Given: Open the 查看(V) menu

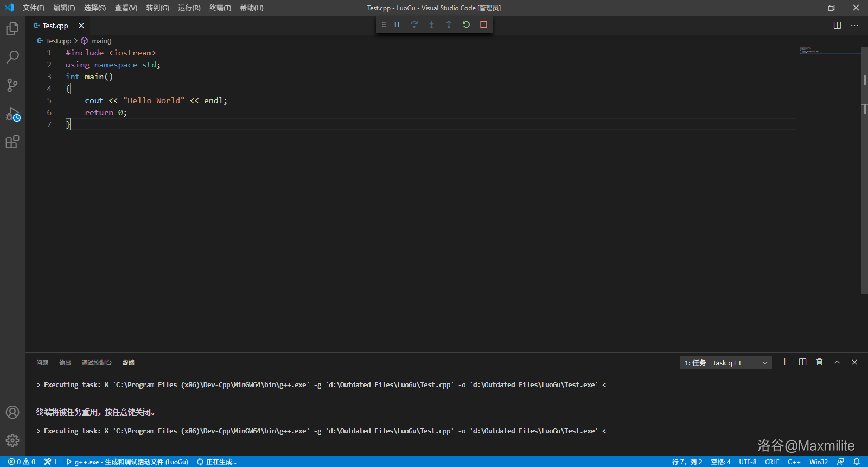Looking at the screenshot, I should tap(126, 8).
